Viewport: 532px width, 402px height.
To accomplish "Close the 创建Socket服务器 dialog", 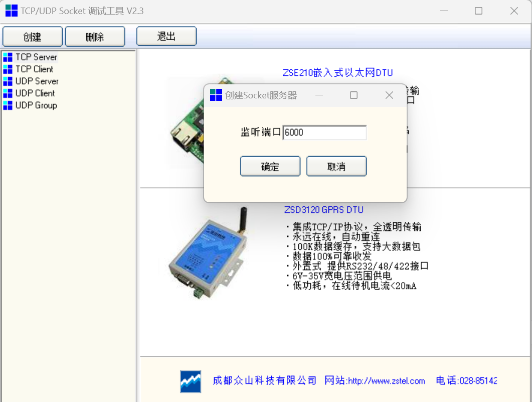I will (389, 95).
